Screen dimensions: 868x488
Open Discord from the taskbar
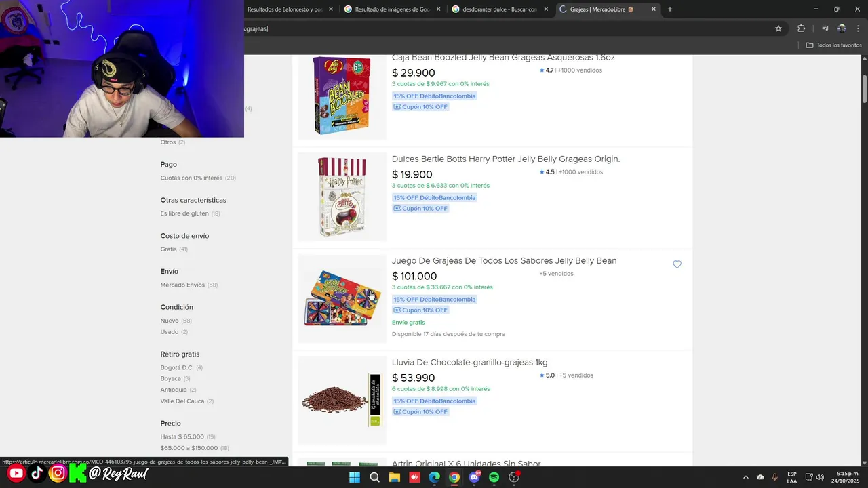(474, 477)
